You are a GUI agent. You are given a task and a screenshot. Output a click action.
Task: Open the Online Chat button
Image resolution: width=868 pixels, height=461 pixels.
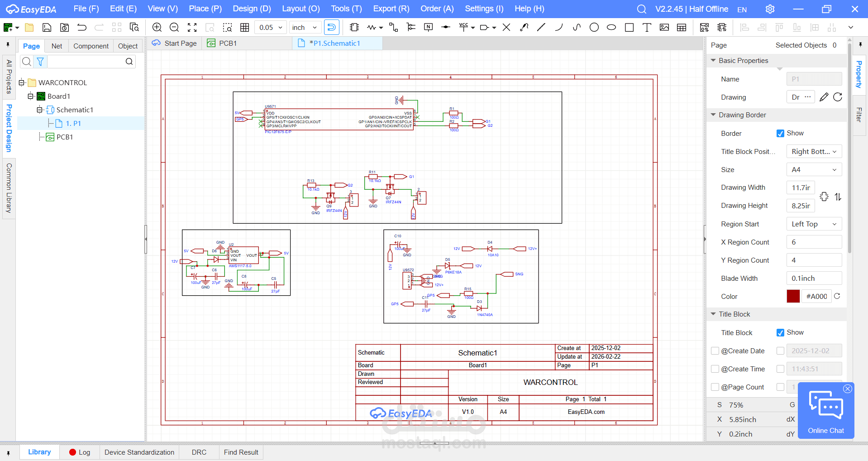[826, 410]
